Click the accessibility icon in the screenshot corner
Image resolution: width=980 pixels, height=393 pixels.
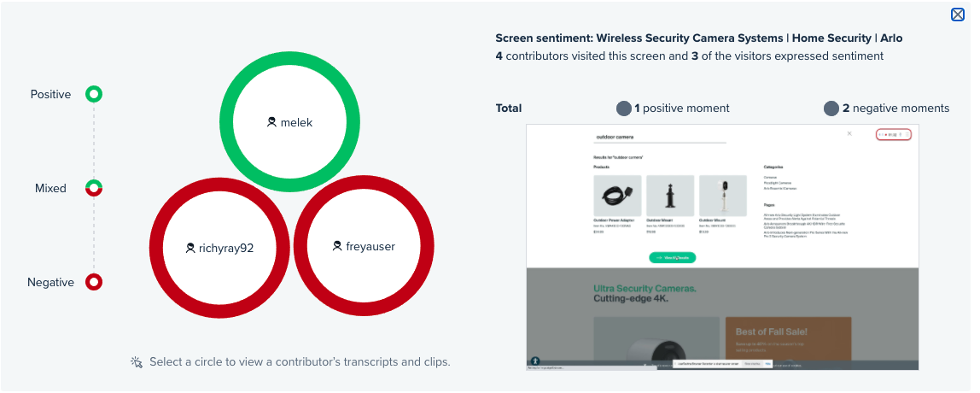[535, 361]
